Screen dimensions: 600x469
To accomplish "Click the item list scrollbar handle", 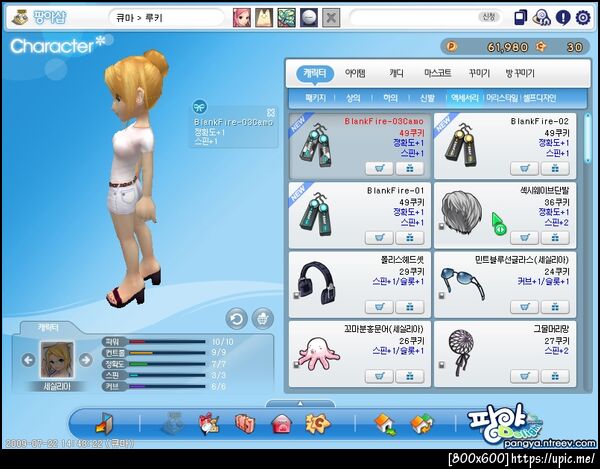I will [588, 138].
